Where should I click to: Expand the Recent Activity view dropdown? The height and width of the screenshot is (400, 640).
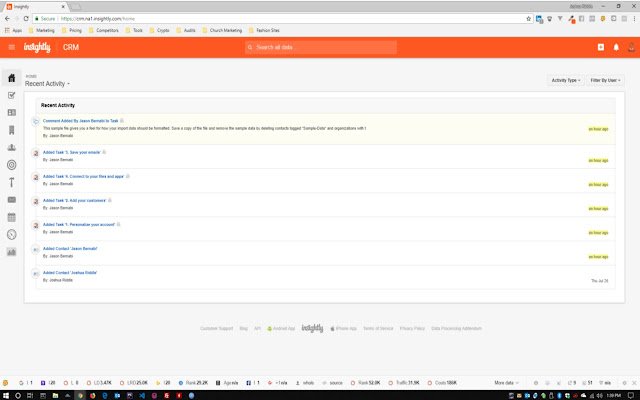pyautogui.click(x=47, y=84)
